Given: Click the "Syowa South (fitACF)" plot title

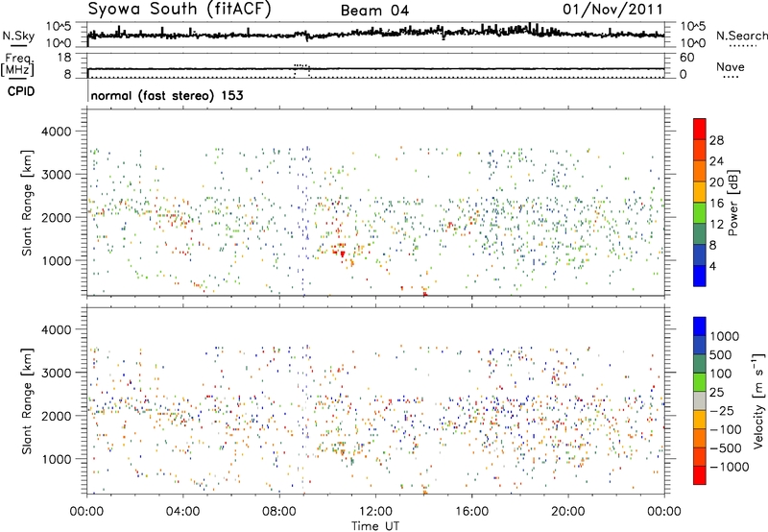Looking at the screenshot, I should pyautogui.click(x=180, y=9).
